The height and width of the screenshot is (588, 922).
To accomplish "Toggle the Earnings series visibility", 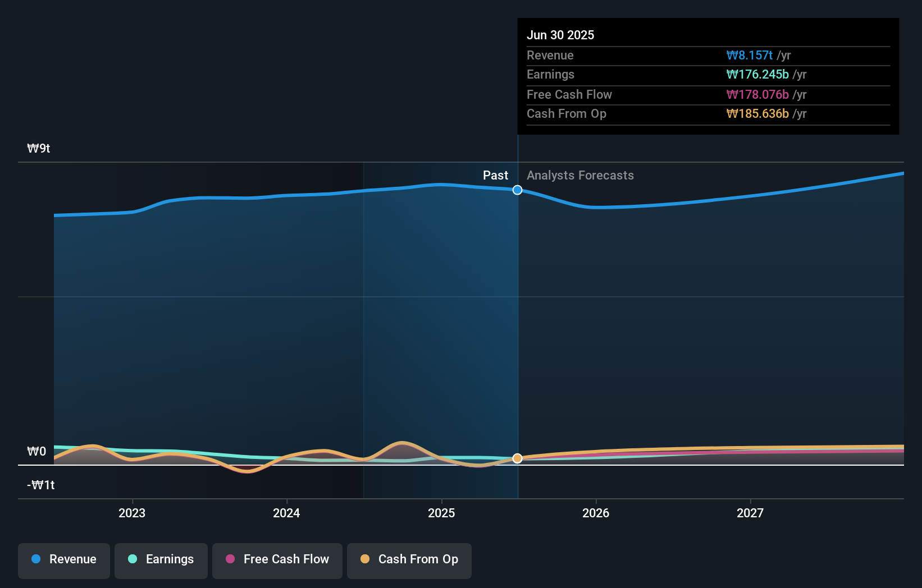I will [161, 559].
